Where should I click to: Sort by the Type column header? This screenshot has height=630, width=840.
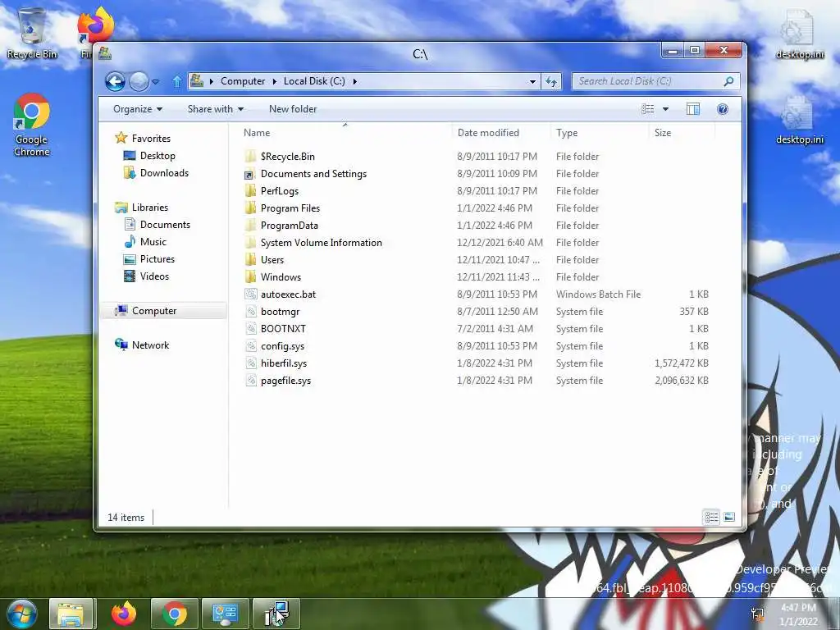(x=567, y=133)
